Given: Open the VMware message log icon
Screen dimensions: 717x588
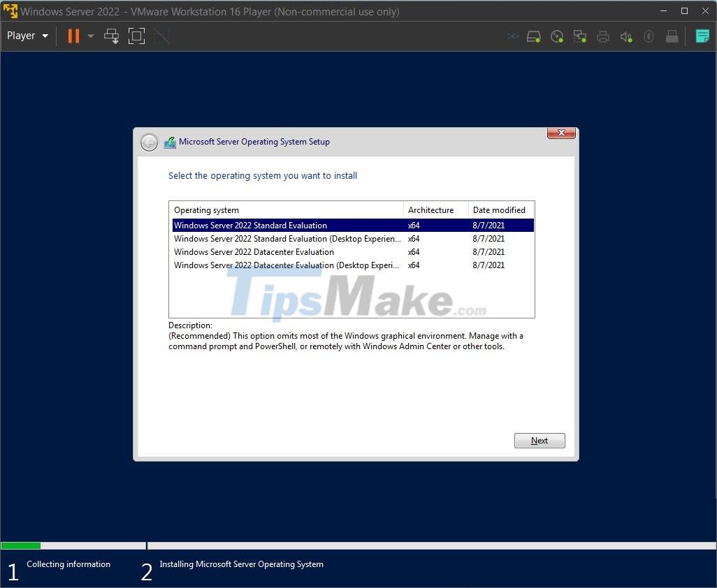Looking at the screenshot, I should (x=702, y=36).
